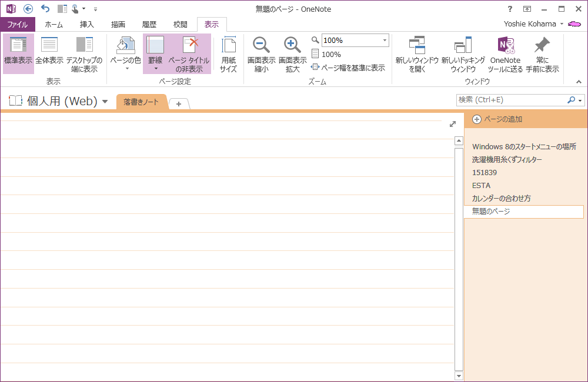Open search scope dropdown arrow
Image resolution: width=588 pixels, height=382 pixels.
click(580, 100)
